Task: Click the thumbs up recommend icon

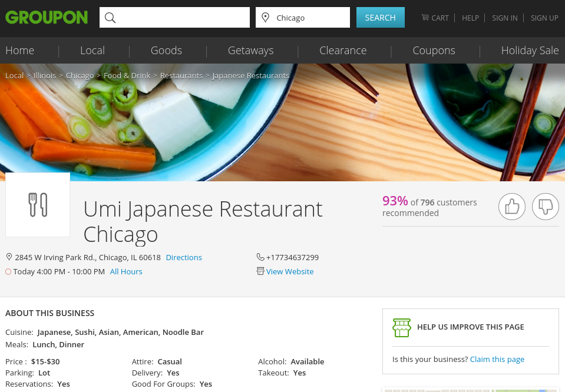Action: coord(511,206)
